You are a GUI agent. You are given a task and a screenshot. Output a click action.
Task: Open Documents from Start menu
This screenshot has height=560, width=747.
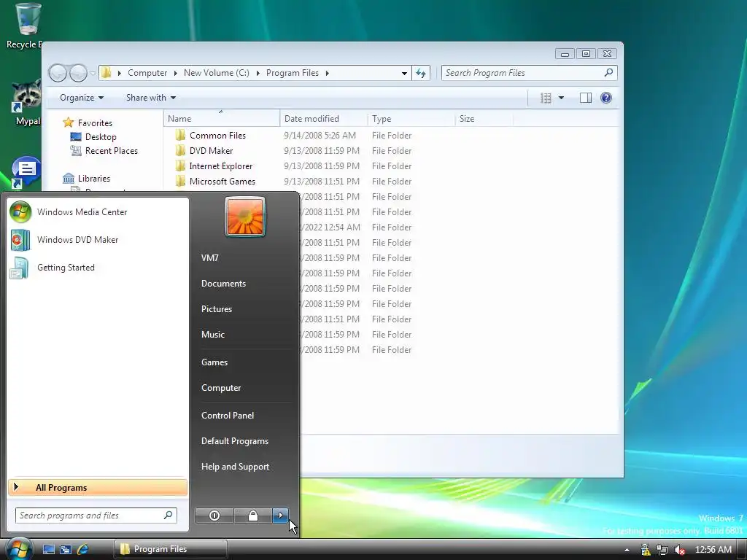(x=223, y=284)
